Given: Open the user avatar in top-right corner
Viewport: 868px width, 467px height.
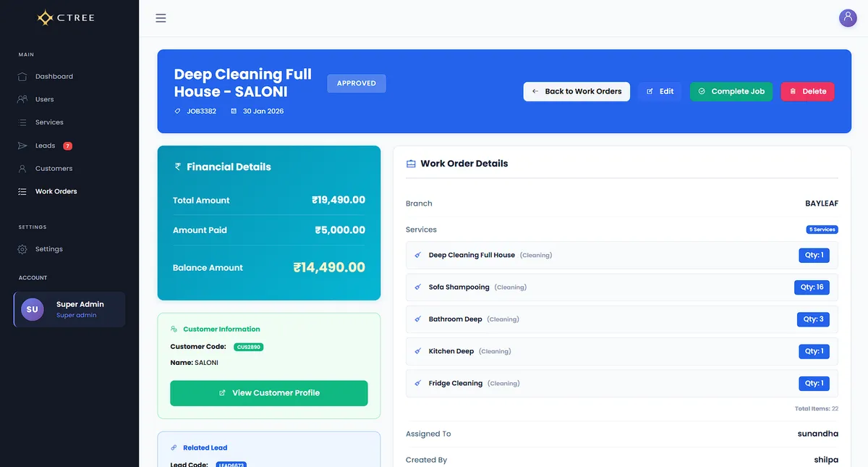Looking at the screenshot, I should coord(848,18).
